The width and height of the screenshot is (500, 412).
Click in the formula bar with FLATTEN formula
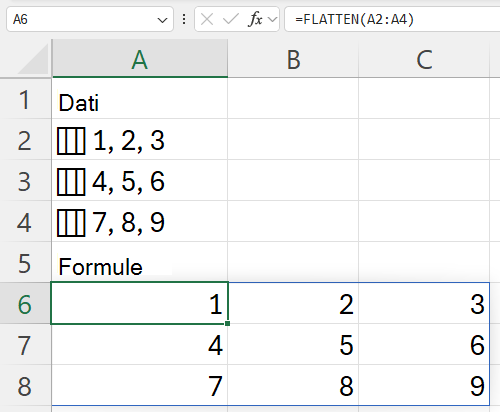click(x=393, y=19)
